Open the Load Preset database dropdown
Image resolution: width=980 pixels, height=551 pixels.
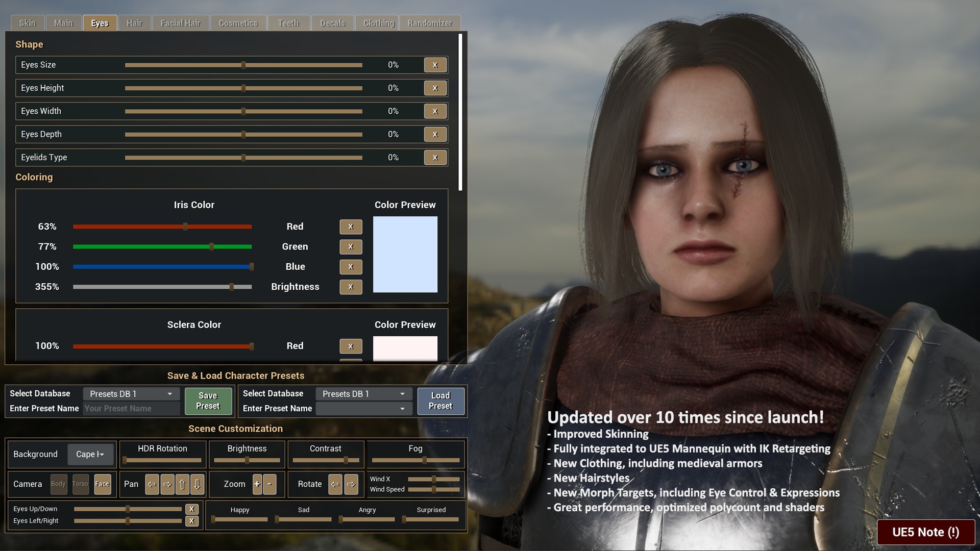[x=363, y=393]
